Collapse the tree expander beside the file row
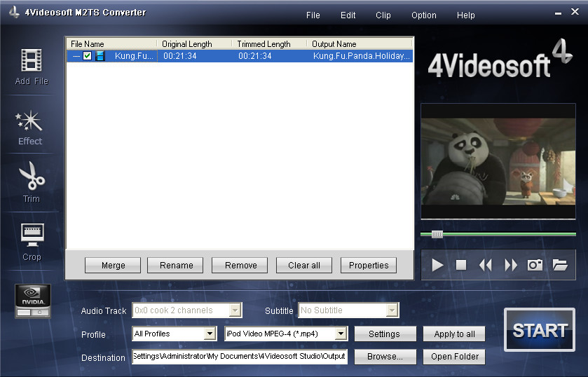588x377 pixels. (x=75, y=56)
